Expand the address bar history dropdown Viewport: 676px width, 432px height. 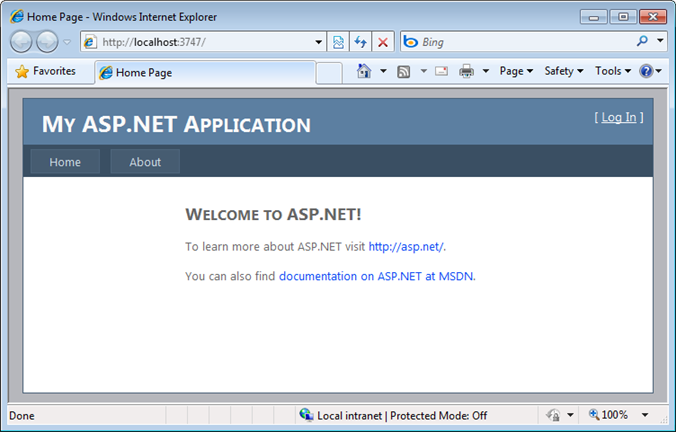coord(319,42)
